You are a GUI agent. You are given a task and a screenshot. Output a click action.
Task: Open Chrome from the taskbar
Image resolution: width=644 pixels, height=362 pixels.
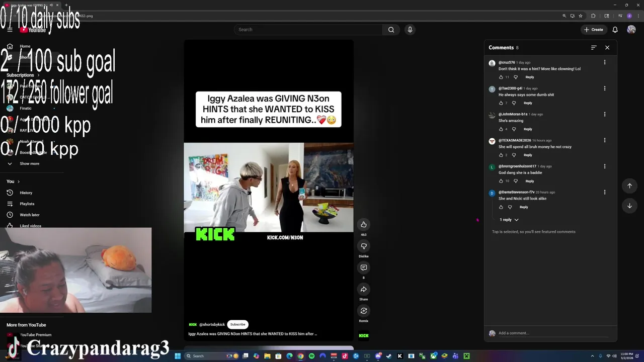300,356
